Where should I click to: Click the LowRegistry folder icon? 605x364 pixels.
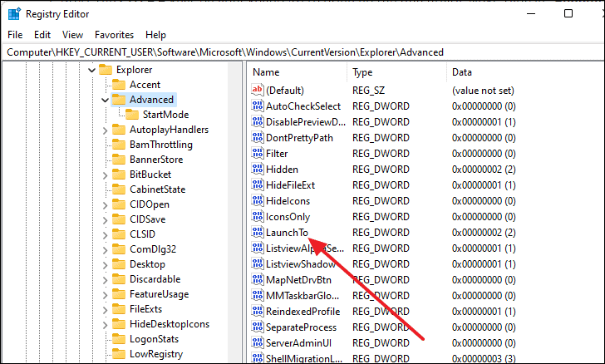click(119, 354)
